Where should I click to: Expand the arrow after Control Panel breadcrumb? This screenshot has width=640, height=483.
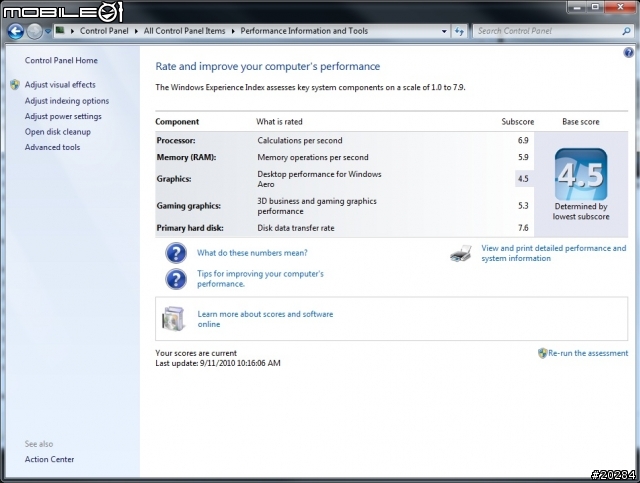tap(136, 31)
